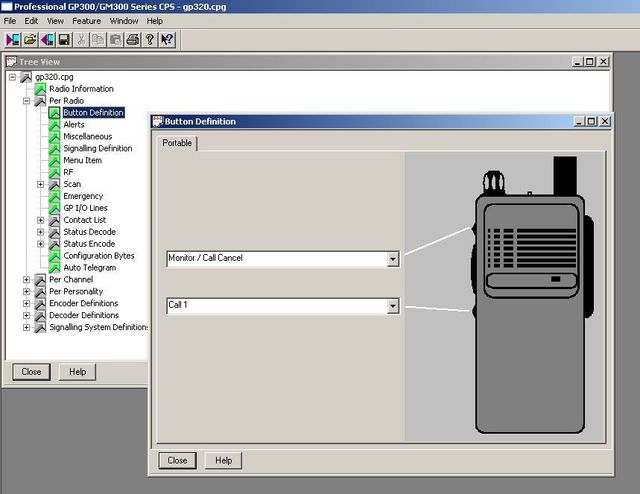Click the Paste toolbar icon

[x=116, y=40]
